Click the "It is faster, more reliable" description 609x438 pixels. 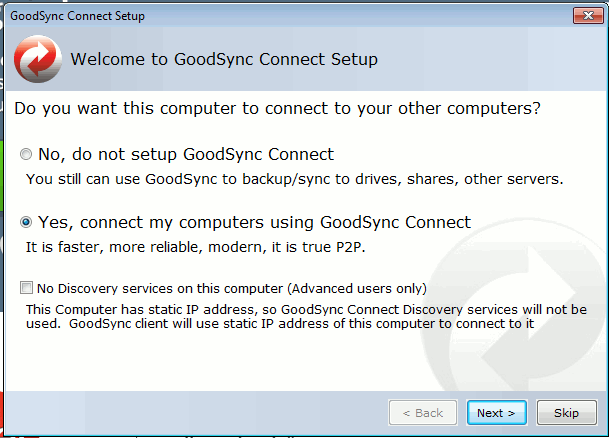[x=196, y=247]
